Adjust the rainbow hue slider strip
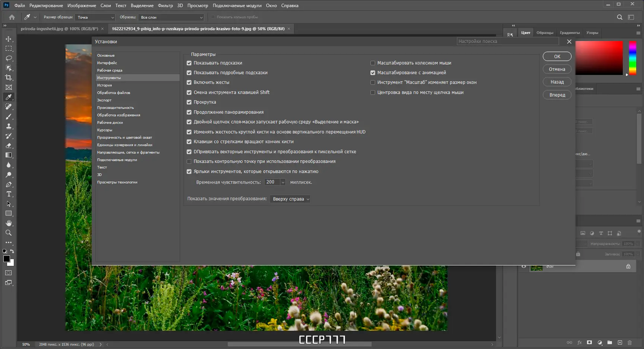Screen dimensions: 644x349 point(632,58)
